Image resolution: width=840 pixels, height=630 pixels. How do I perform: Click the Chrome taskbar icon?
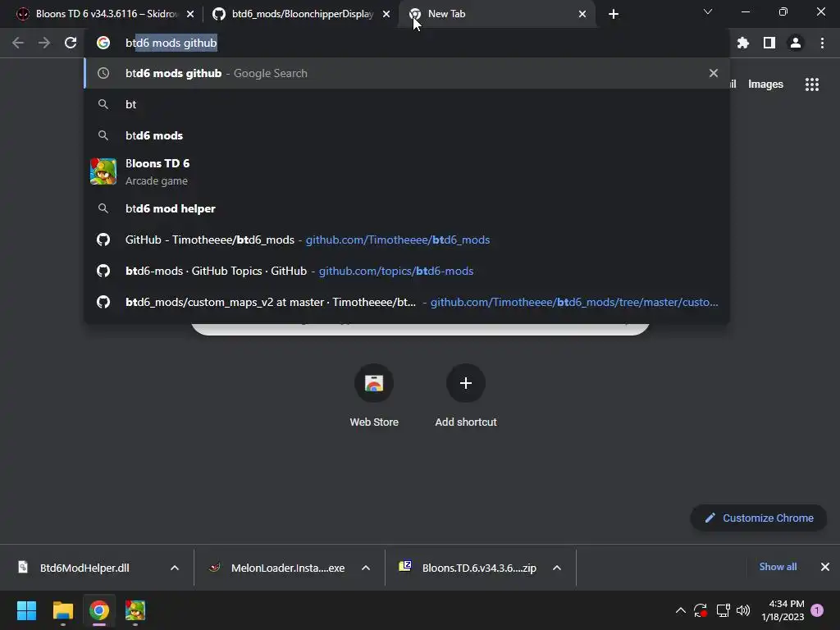[99, 610]
